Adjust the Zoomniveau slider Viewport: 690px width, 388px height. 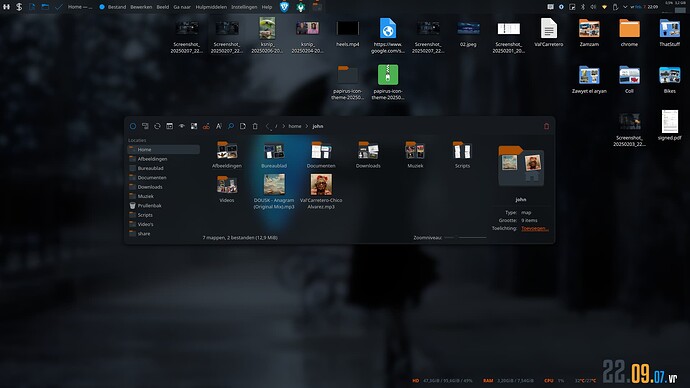[x=466, y=238]
